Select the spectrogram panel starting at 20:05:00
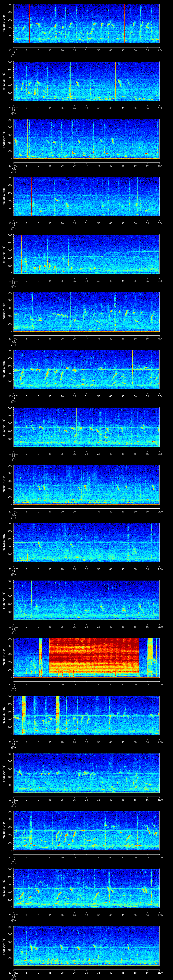Screen dimensions: 173x980 click(x=87, y=254)
